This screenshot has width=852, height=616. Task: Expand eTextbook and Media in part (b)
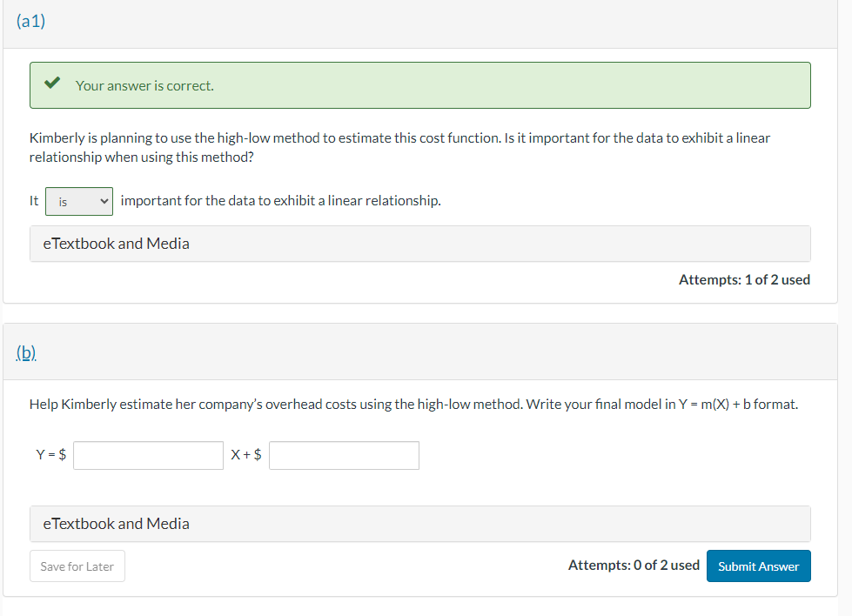pos(420,524)
